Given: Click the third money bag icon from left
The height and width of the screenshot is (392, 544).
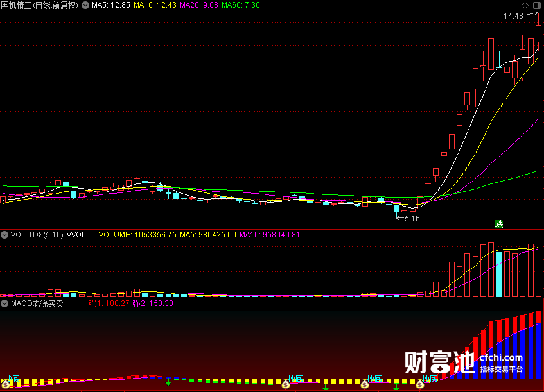Looking at the screenshot, I should click(x=365, y=384).
